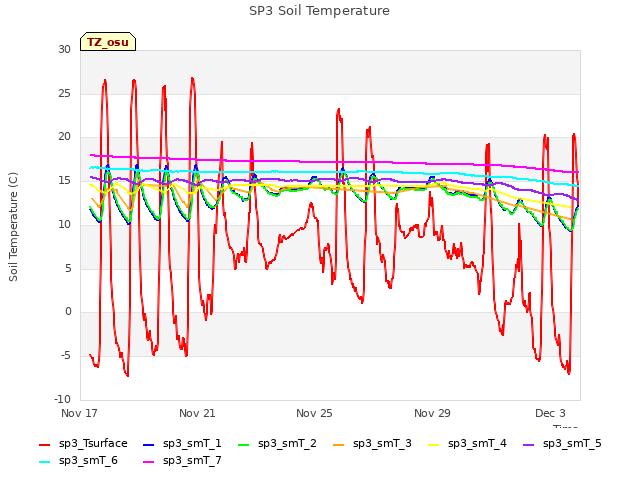Hide sp3_smT_4 line via legend
The height and width of the screenshot is (480, 640).
tap(467, 444)
